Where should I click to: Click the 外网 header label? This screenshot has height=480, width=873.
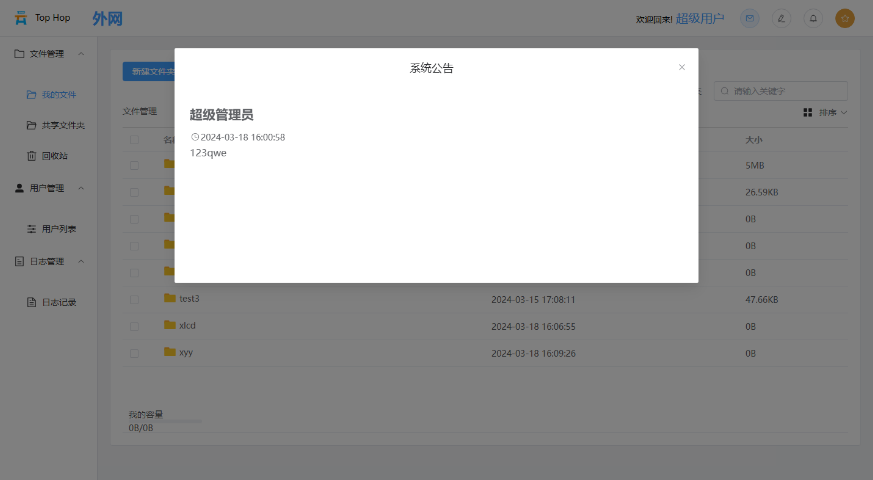click(x=107, y=18)
